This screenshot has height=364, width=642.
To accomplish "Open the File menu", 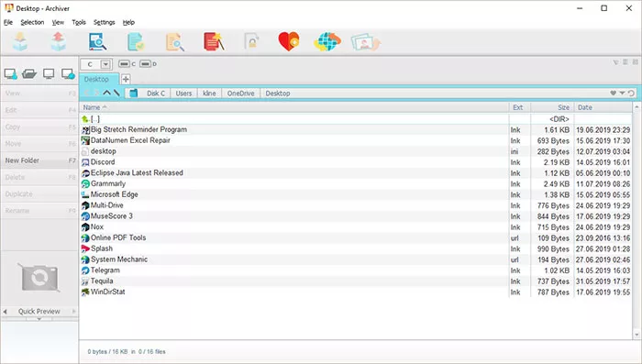I will [x=8, y=22].
